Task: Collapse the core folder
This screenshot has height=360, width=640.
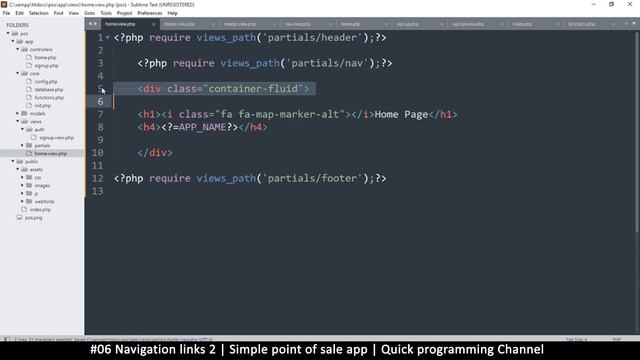Action: (x=18, y=73)
